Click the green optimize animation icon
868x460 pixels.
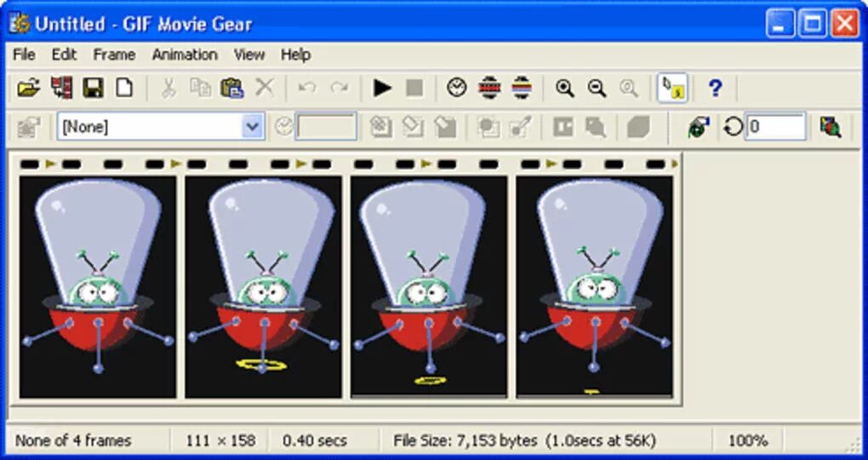pos(699,127)
